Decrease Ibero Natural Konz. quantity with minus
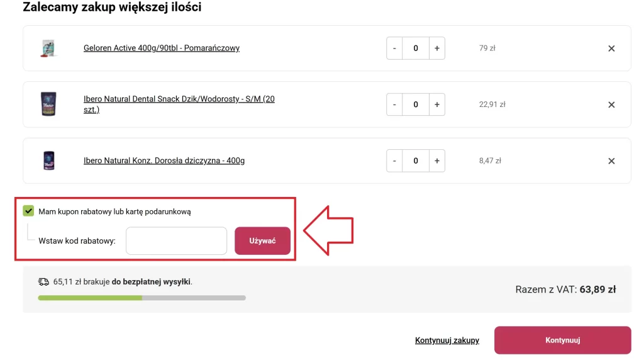Image resolution: width=644 pixels, height=360 pixels. click(394, 160)
